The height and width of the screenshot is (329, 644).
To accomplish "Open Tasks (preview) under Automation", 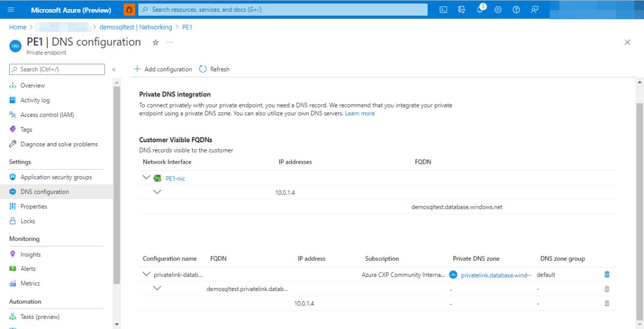I will click(40, 316).
